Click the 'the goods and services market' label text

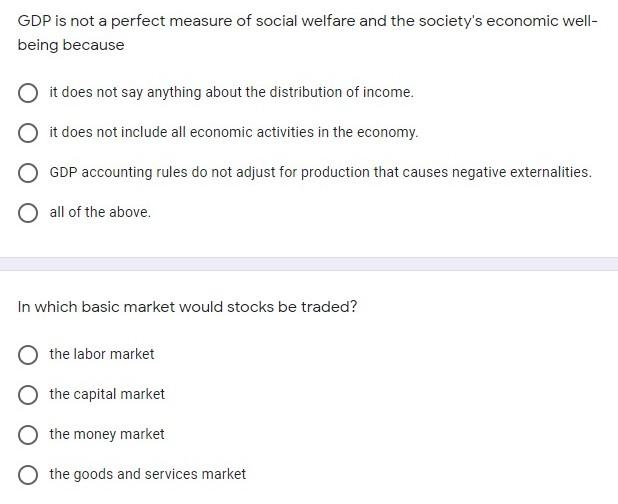[147, 474]
